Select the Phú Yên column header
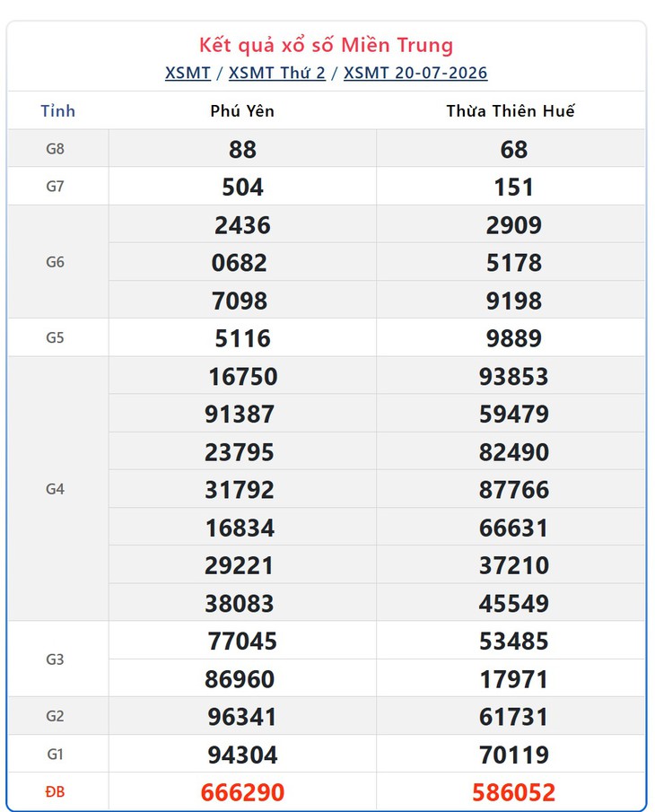The width and height of the screenshot is (655, 812). click(242, 111)
